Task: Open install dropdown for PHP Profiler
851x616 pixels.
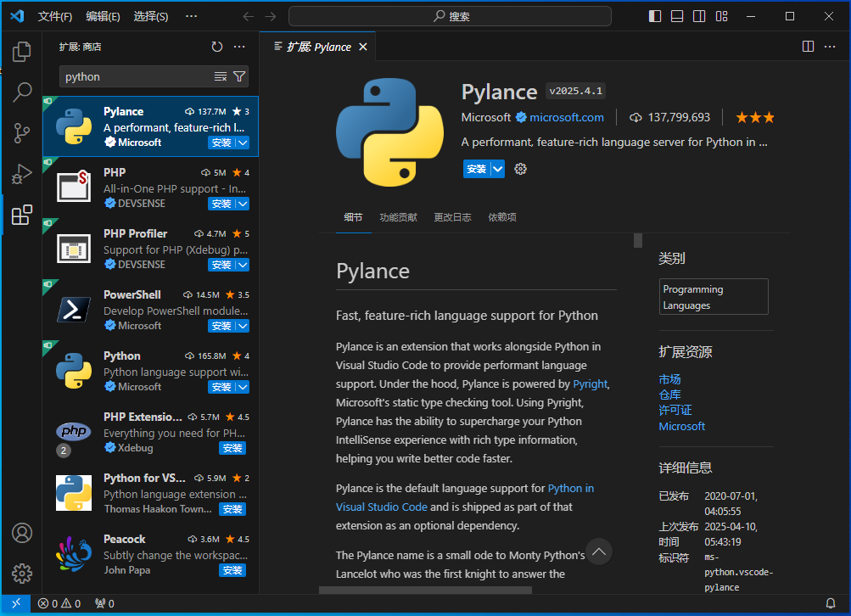Action: point(243,265)
